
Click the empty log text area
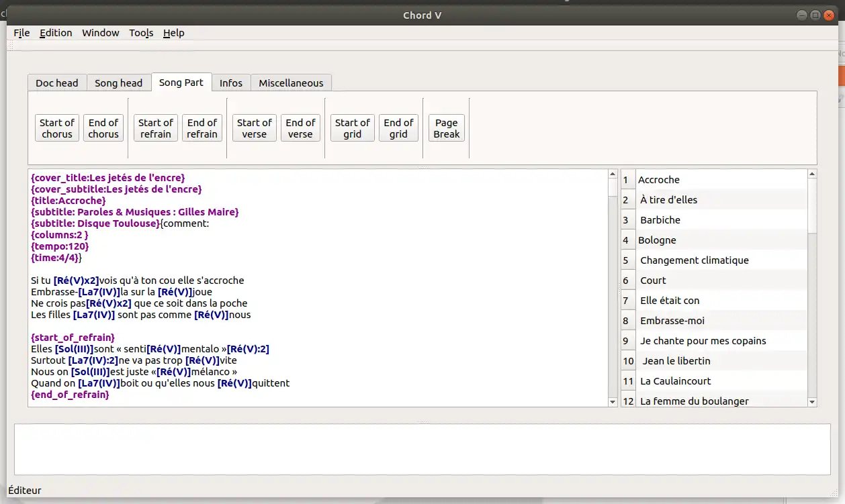[x=422, y=449]
